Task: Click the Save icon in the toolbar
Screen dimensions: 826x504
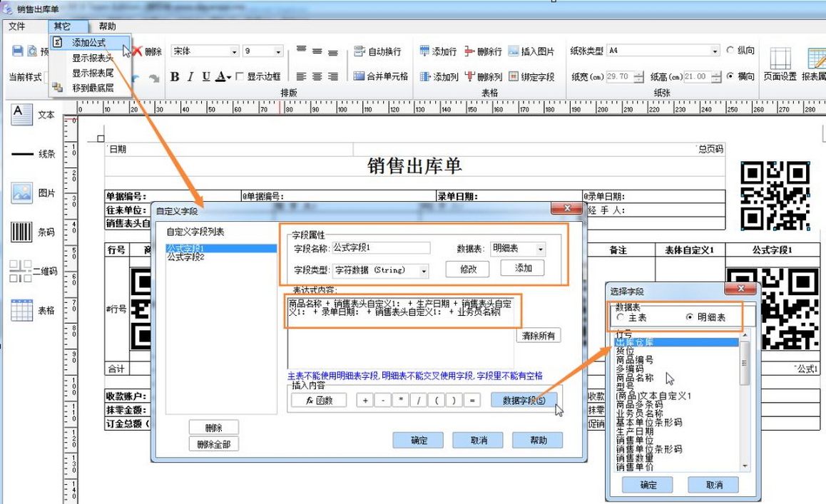Action: (x=18, y=51)
